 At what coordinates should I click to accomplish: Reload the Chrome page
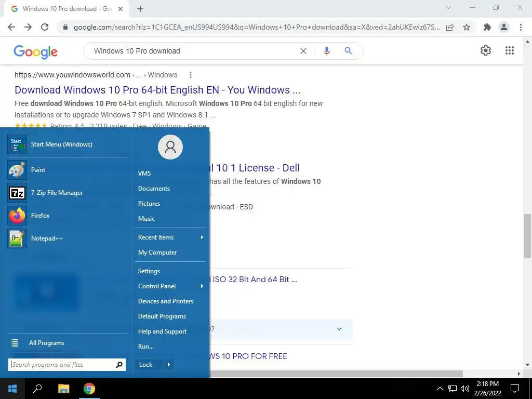(x=45, y=27)
